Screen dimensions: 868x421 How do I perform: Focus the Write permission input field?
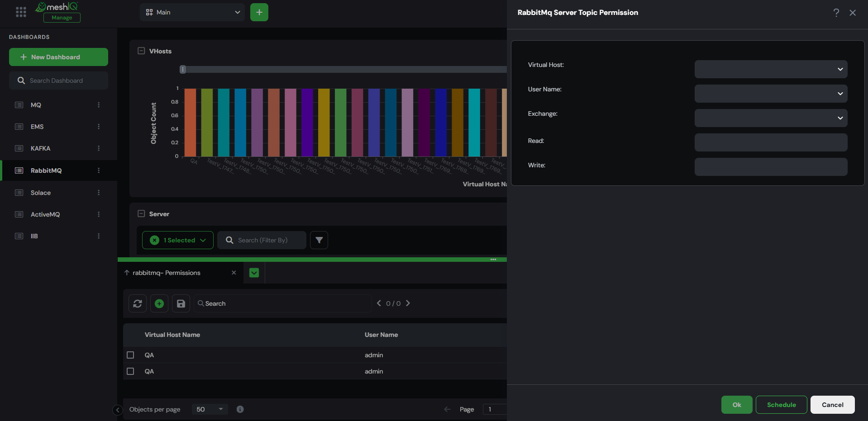point(771,167)
